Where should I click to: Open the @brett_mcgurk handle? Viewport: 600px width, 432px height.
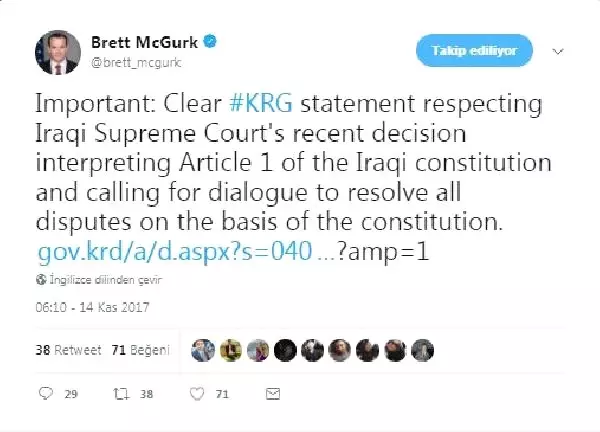(136, 63)
